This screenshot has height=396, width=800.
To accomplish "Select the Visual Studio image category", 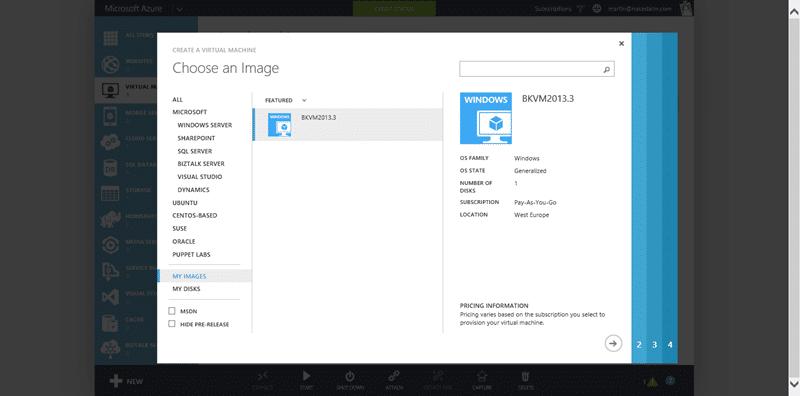I will point(200,177).
